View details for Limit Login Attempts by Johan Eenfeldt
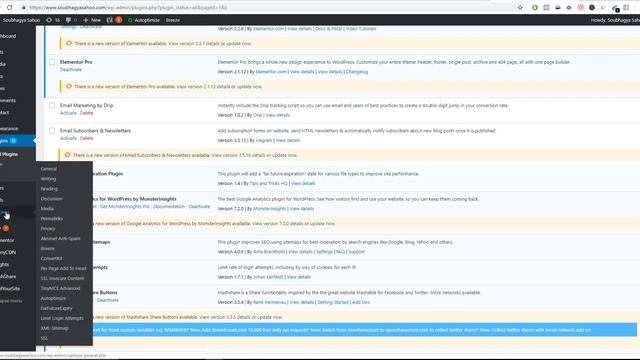The image size is (640, 360). tap(299, 277)
